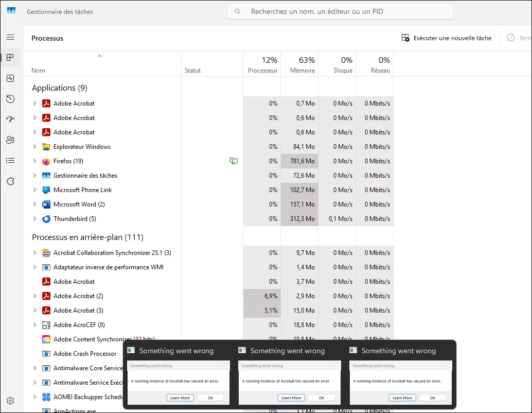
Task: Click Adaptateur inverse de performance WMI icon
Action: coord(46,267)
